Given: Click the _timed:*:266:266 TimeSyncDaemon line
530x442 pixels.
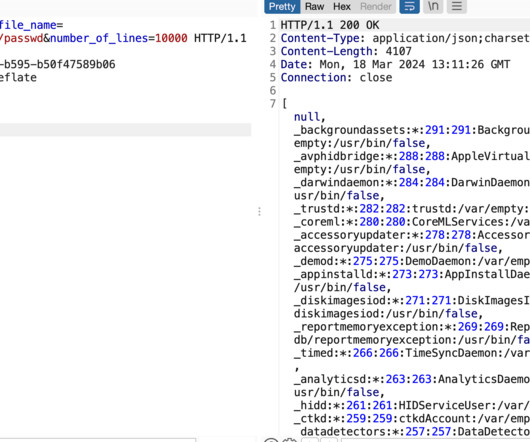Looking at the screenshot, I should click(412, 353).
